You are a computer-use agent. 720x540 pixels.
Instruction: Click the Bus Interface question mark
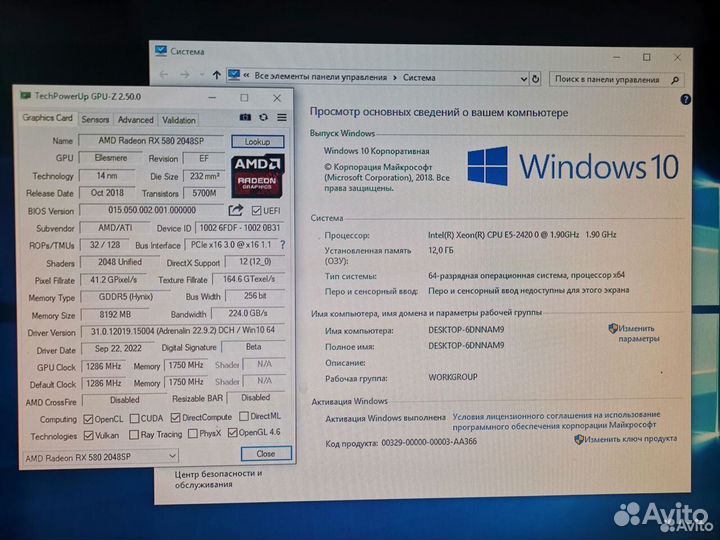[282, 245]
